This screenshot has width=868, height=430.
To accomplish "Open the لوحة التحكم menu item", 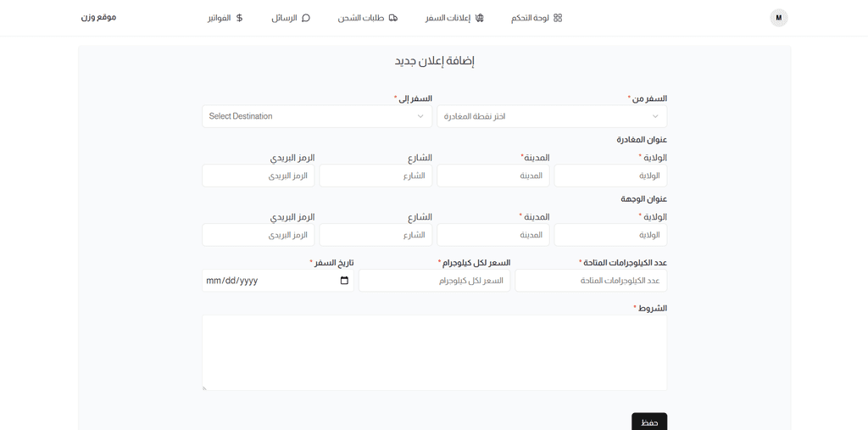I will (x=537, y=18).
